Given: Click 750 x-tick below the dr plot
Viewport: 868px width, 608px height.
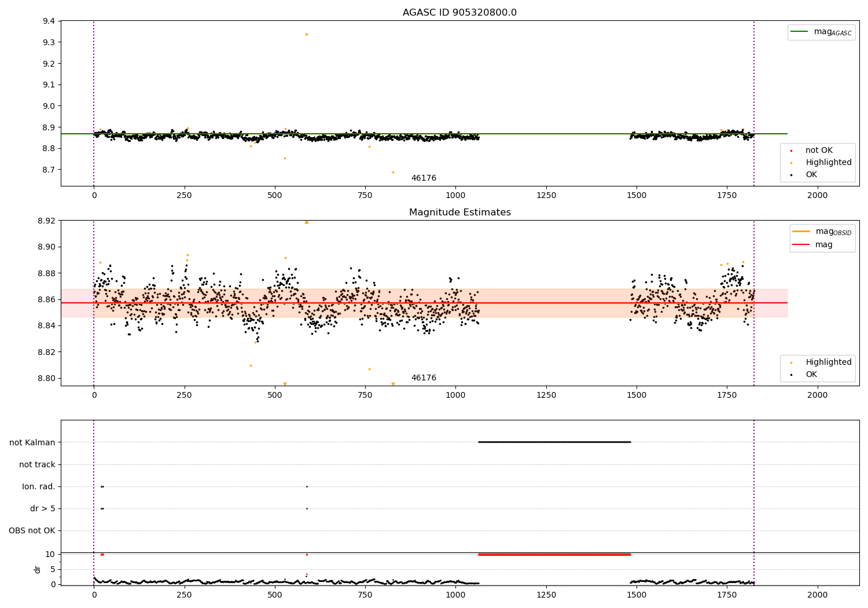Looking at the screenshot, I should pos(365,595).
